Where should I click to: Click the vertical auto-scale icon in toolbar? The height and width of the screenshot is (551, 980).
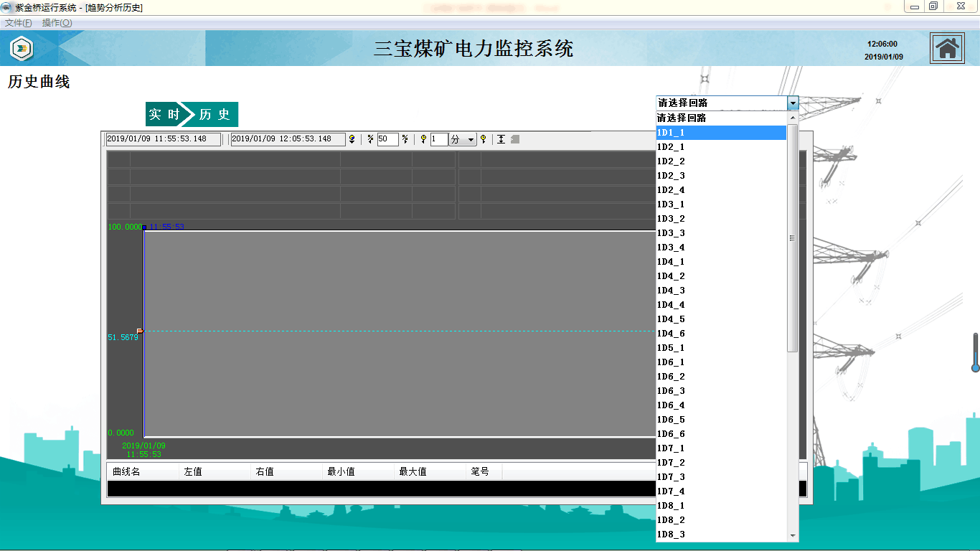(x=501, y=139)
